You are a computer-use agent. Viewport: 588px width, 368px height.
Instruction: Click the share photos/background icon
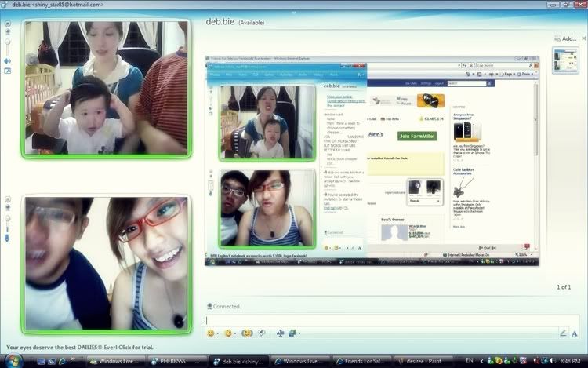coord(292,333)
